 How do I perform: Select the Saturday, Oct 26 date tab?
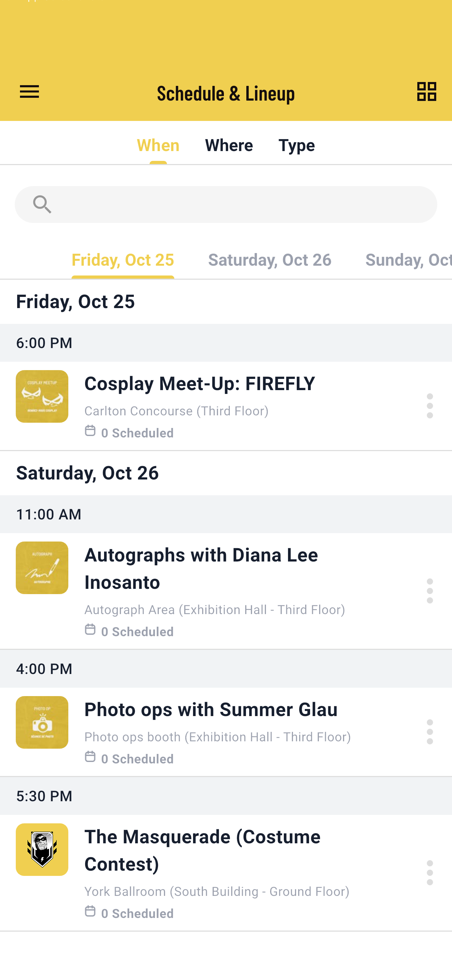[x=270, y=260]
